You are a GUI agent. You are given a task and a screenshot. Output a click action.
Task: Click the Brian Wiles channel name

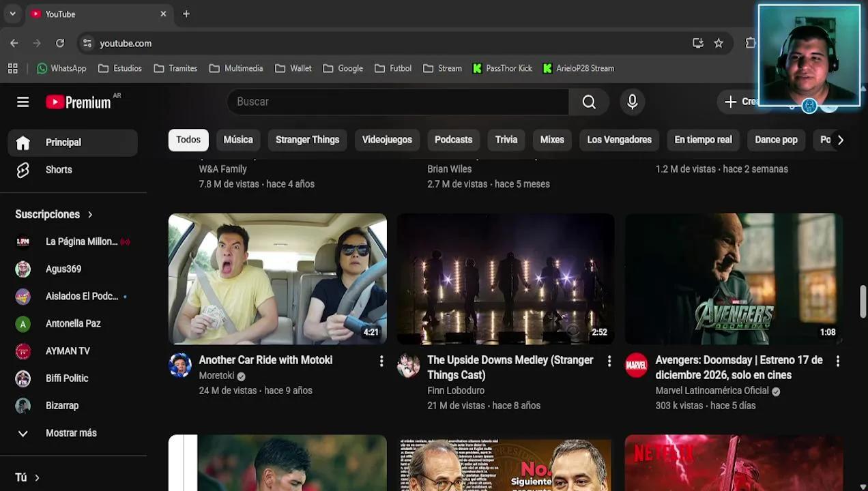pyautogui.click(x=449, y=169)
